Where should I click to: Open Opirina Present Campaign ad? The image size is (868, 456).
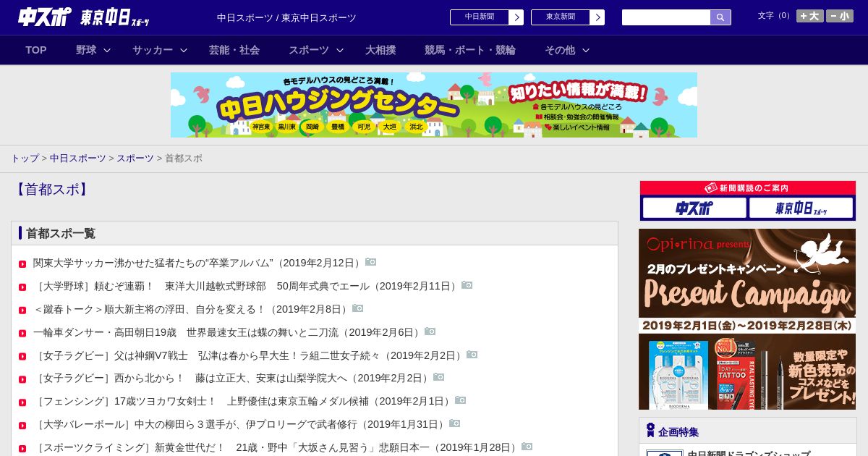coord(747,319)
